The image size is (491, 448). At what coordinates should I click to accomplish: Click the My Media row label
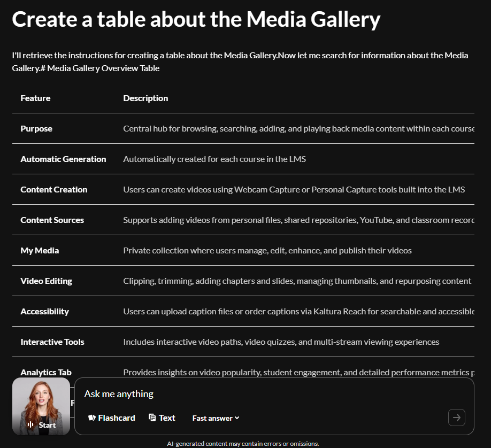tap(40, 250)
